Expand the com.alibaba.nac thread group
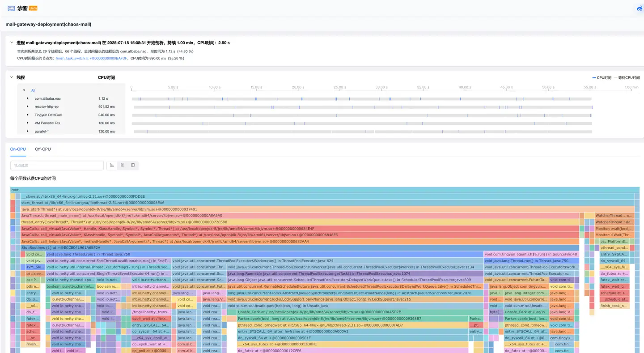This screenshot has height=353, width=644. 28,98
